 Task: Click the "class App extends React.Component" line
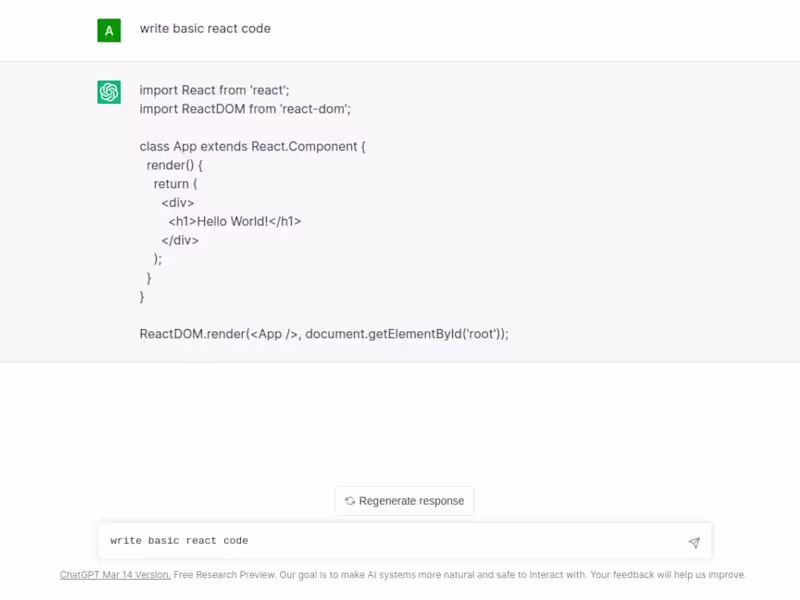pyautogui.click(x=253, y=146)
